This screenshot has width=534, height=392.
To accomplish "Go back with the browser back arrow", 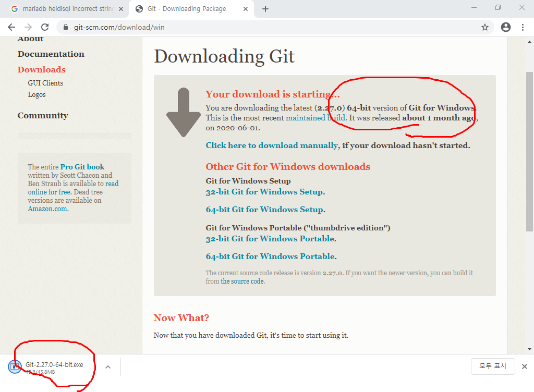I will [x=11, y=27].
